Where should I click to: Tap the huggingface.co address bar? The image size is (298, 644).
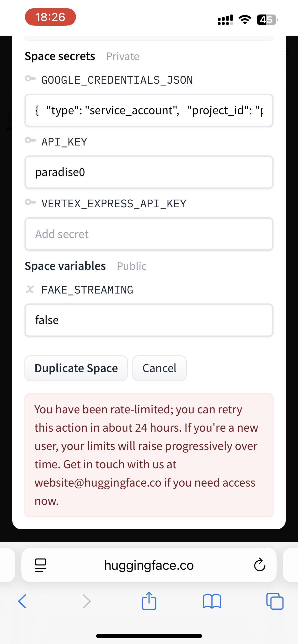[149, 565]
